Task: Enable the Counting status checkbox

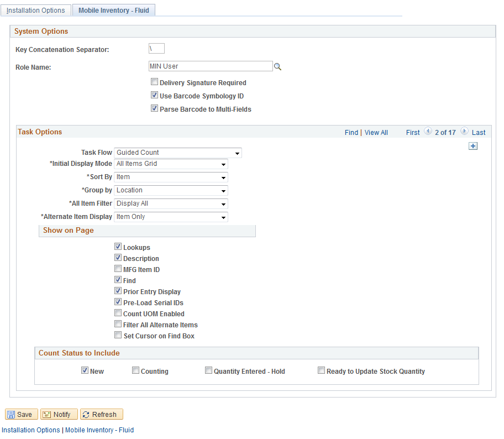Action: click(135, 370)
